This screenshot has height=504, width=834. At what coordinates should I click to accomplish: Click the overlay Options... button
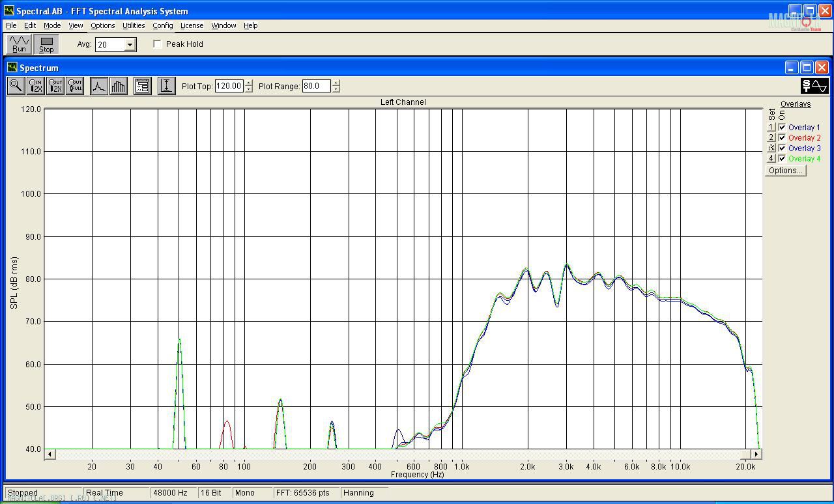pos(785,171)
